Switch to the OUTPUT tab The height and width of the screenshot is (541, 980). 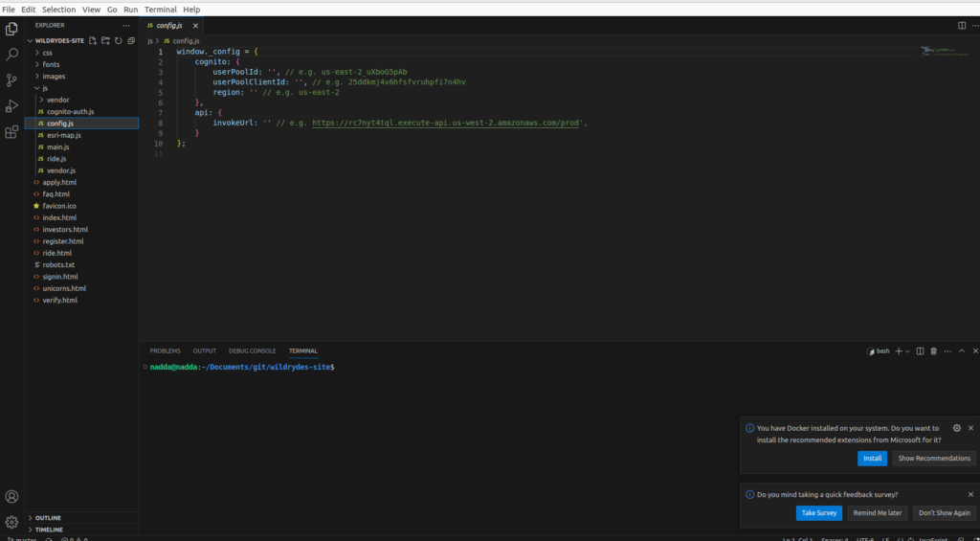click(x=205, y=351)
